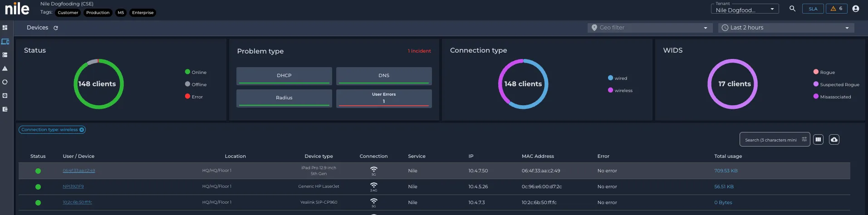Toggle the wireless legend entry
Image resolution: width=868 pixels, height=215 pixels.
(620, 90)
